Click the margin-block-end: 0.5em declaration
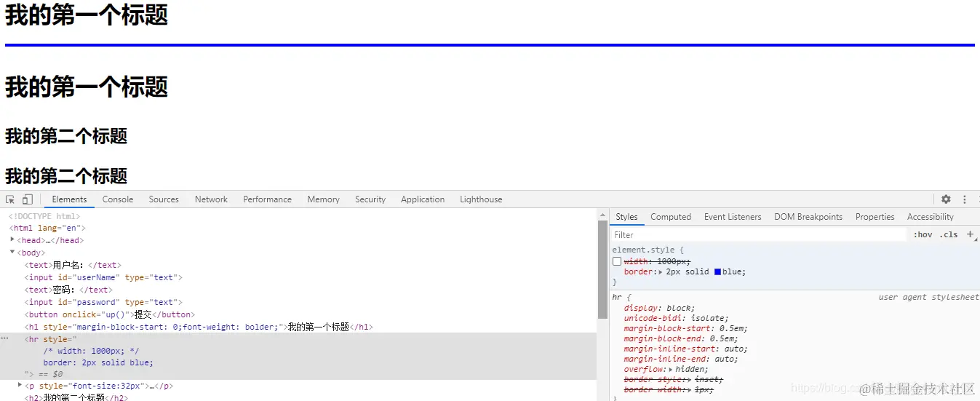Image resolution: width=980 pixels, height=401 pixels. point(681,338)
